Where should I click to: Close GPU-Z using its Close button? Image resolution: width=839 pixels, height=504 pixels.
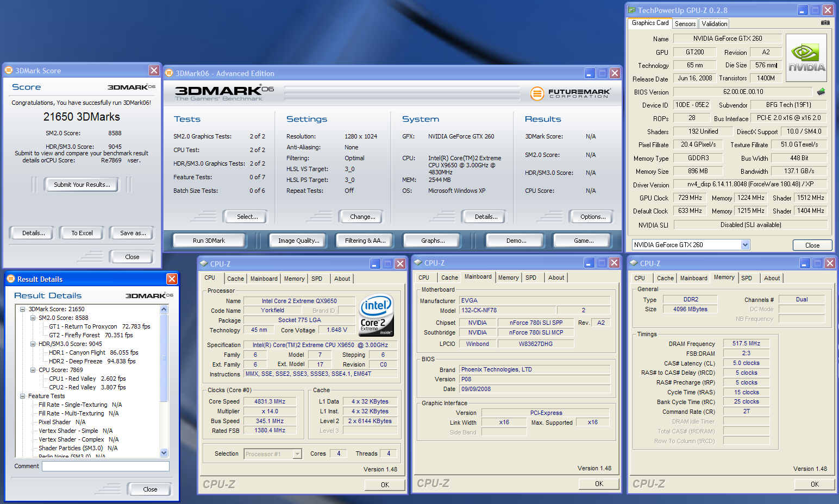click(x=812, y=245)
